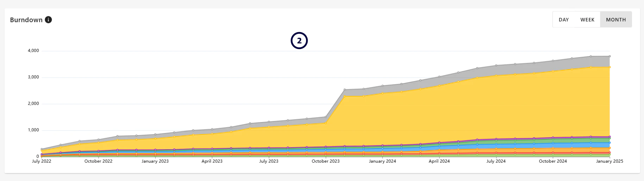Click the 1,000 y-axis value
This screenshot has width=644, height=181.
pyautogui.click(x=33, y=130)
